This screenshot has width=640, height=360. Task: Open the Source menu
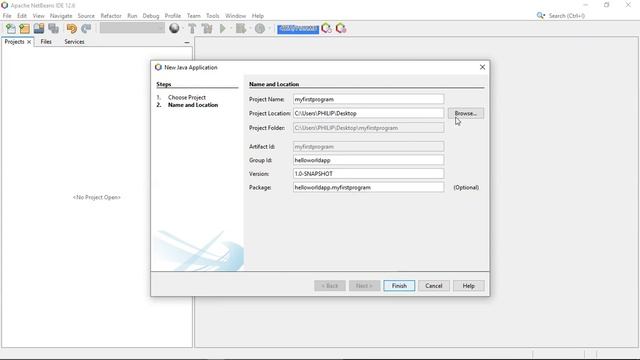(x=86, y=16)
